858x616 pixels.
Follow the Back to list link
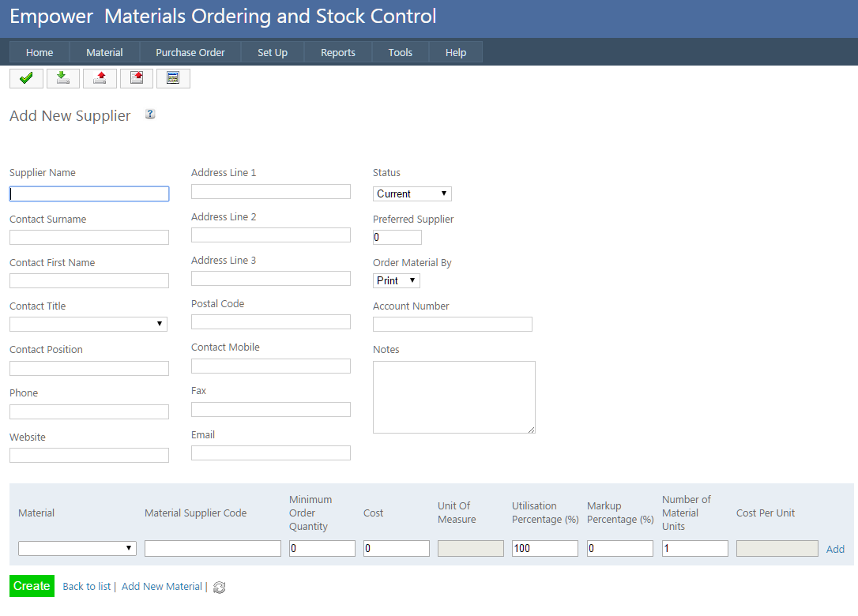click(x=86, y=587)
